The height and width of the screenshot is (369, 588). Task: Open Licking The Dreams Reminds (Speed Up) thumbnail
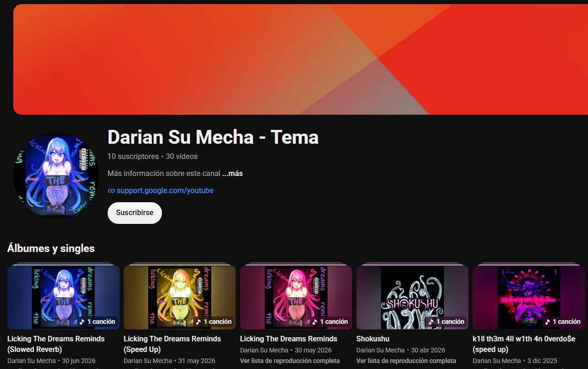(180, 298)
